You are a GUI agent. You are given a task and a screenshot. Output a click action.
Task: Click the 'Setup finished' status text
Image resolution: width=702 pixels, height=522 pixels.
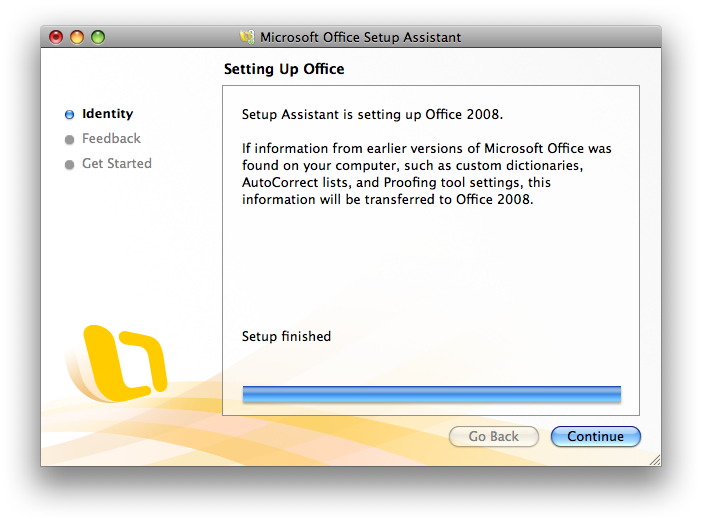[287, 336]
